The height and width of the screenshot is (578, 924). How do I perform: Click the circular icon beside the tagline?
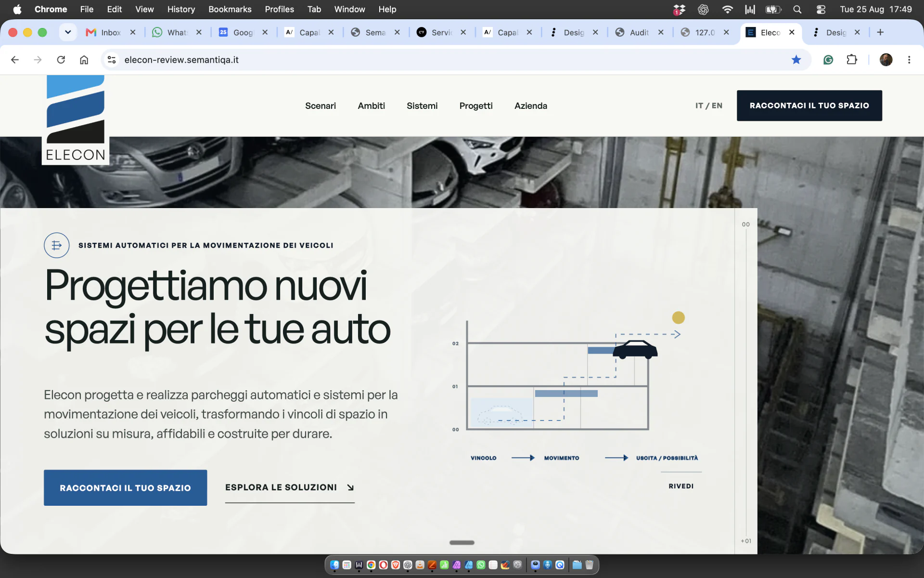(57, 245)
